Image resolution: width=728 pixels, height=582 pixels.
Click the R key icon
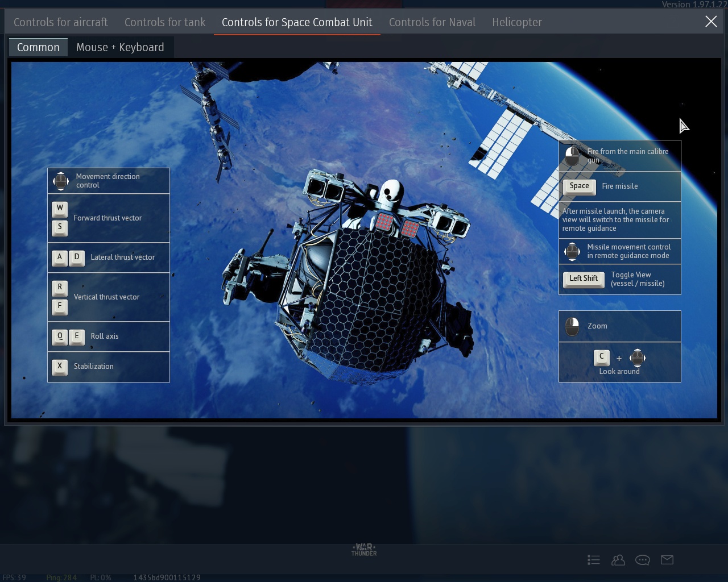pos(60,288)
